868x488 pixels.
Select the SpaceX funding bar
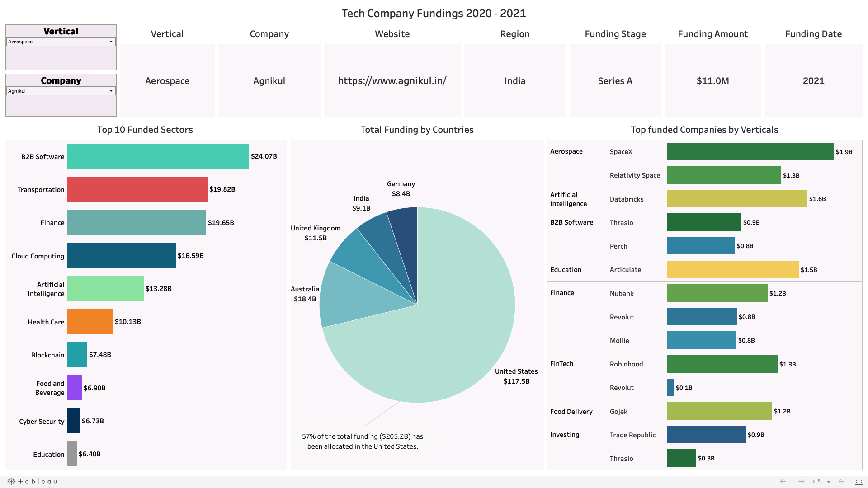click(x=750, y=152)
